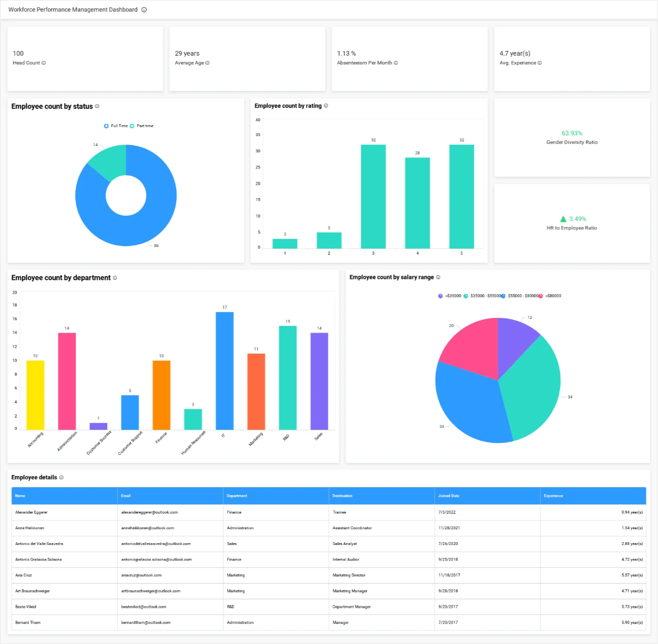The image size is (658, 644).
Task: Select the Administration department bar
Action: [67, 381]
